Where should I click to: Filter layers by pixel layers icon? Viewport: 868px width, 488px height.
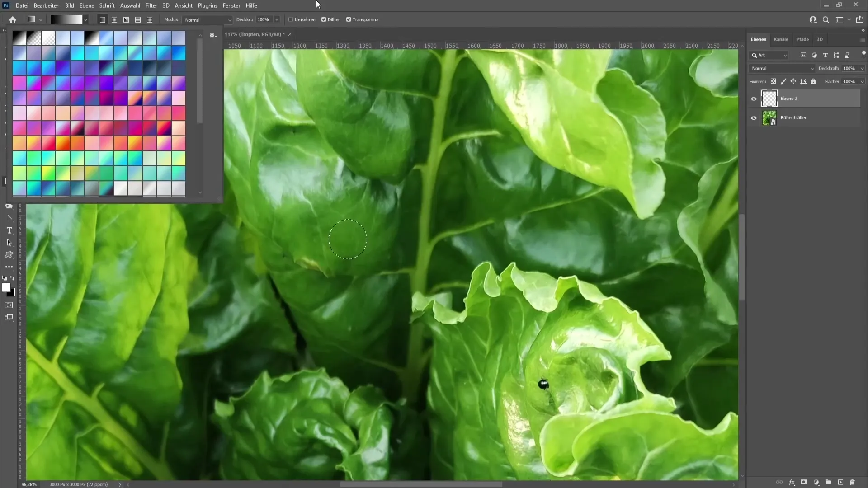tap(803, 55)
